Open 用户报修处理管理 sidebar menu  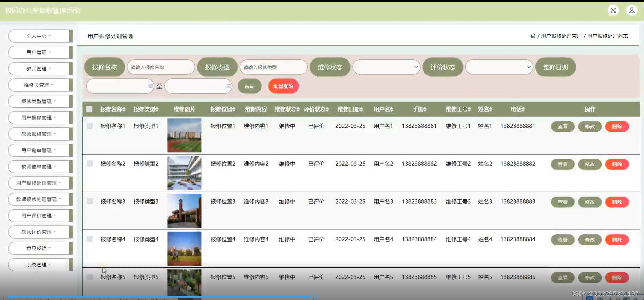coord(40,182)
